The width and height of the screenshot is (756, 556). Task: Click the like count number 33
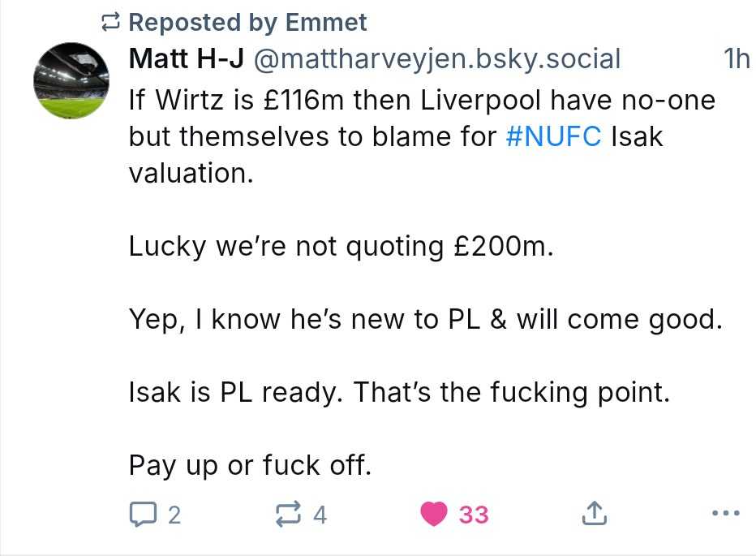(x=474, y=515)
